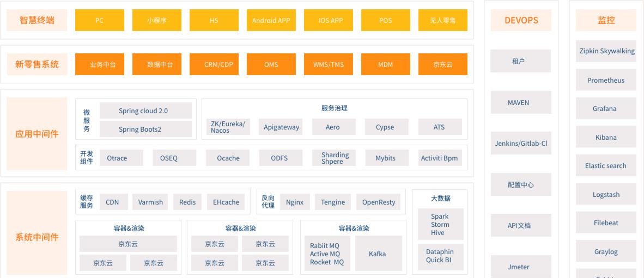Select the Elastic search box
The width and height of the screenshot is (644, 278).
click(x=605, y=165)
